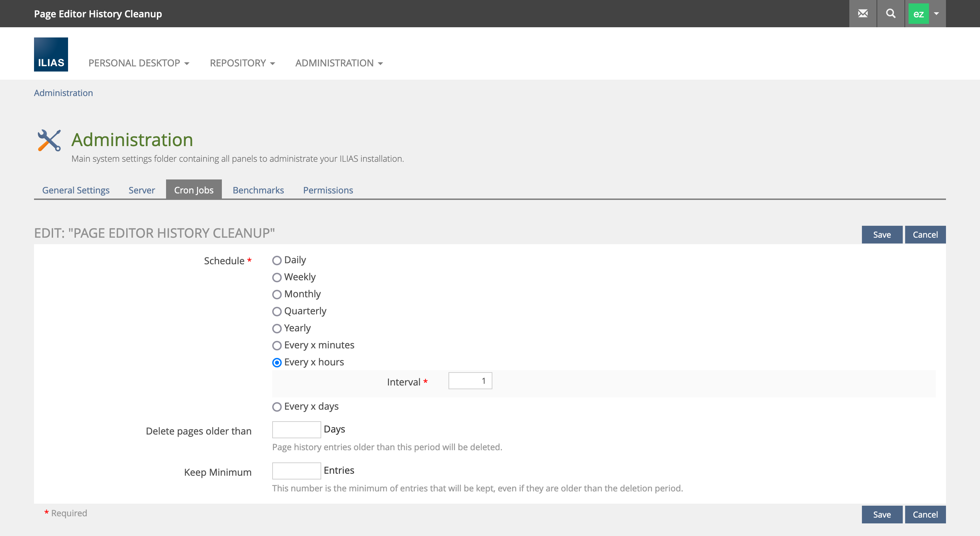Open the Benchmarks tab

pyautogui.click(x=258, y=190)
